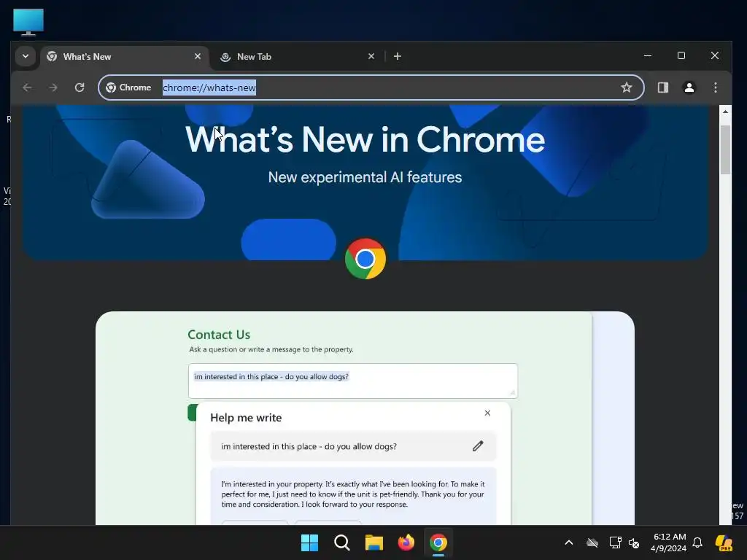
Task: Click the Help me write title
Action: (246, 418)
